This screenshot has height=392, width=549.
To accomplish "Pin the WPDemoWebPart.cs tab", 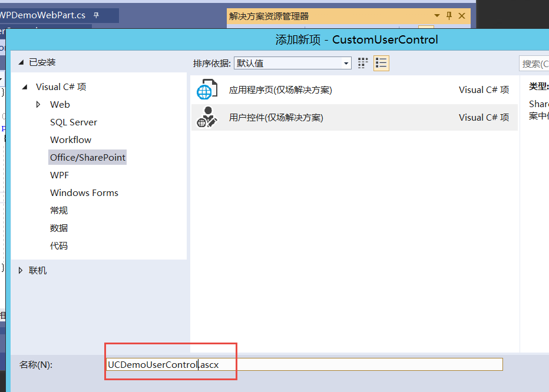I will click(96, 15).
